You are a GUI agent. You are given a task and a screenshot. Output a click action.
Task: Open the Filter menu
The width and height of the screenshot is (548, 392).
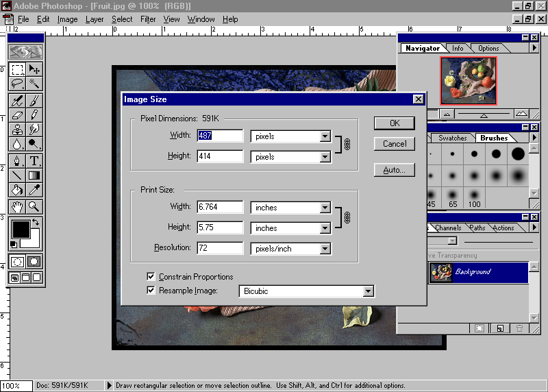tap(148, 19)
